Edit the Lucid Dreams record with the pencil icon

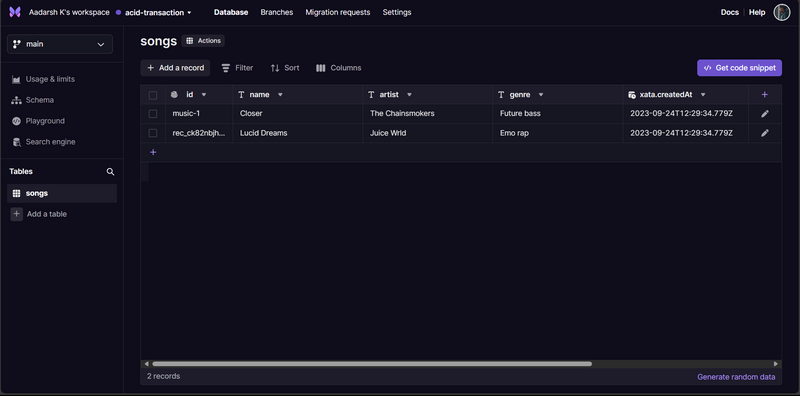pyautogui.click(x=764, y=133)
